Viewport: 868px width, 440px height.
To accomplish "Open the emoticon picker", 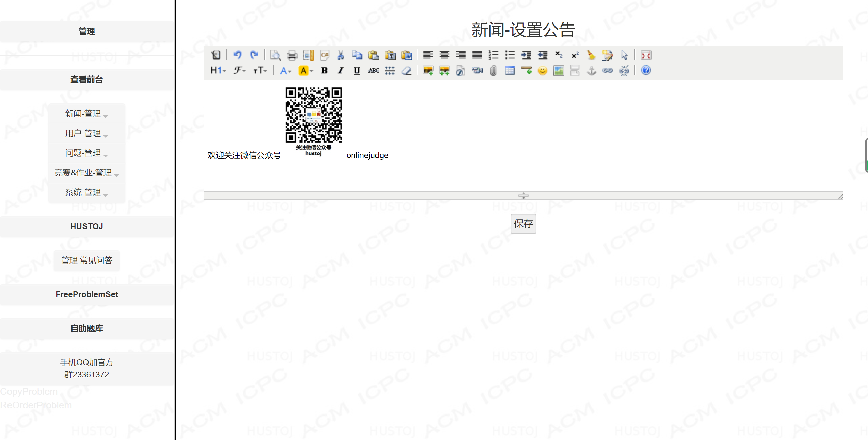I will pos(542,70).
